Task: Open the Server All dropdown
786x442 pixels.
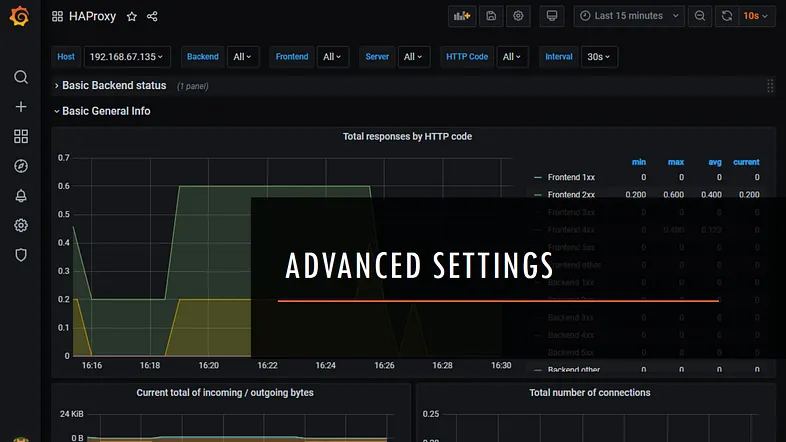Action: coord(413,57)
